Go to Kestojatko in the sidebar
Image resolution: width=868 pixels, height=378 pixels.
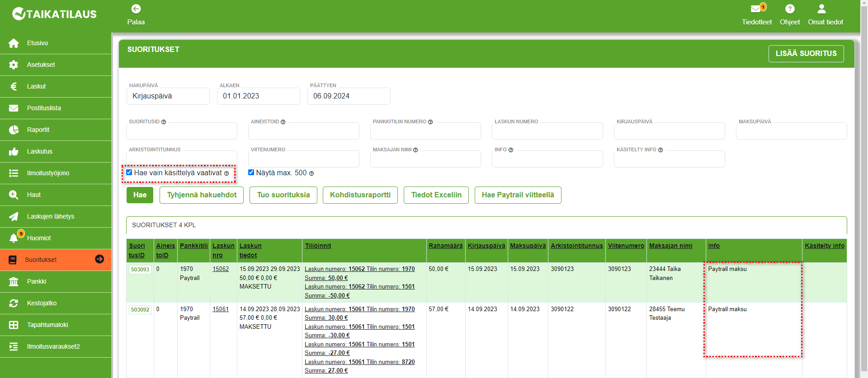[x=42, y=303]
